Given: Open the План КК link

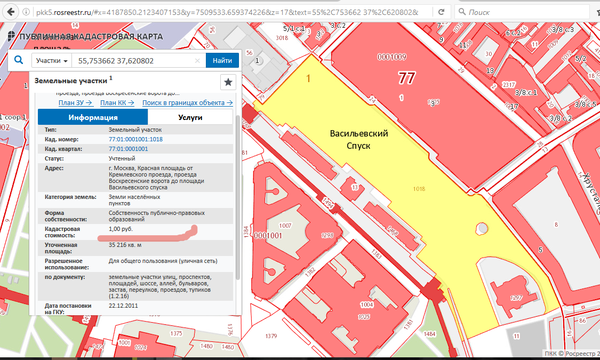Looking at the screenshot, I should tap(117, 103).
